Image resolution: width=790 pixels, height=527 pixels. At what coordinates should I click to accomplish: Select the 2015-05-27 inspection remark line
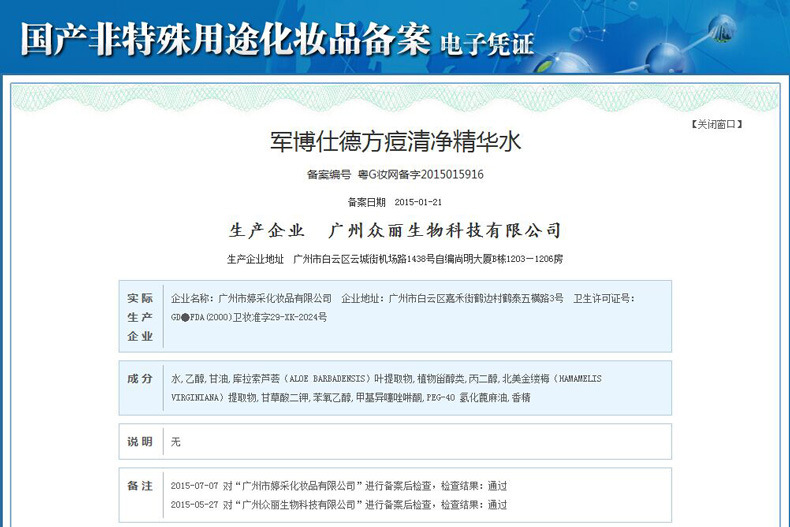point(339,504)
